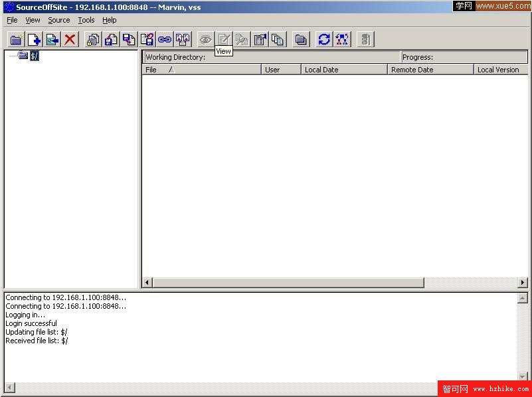Click the pink-arrow undo checkout toolbar icon

point(147,40)
